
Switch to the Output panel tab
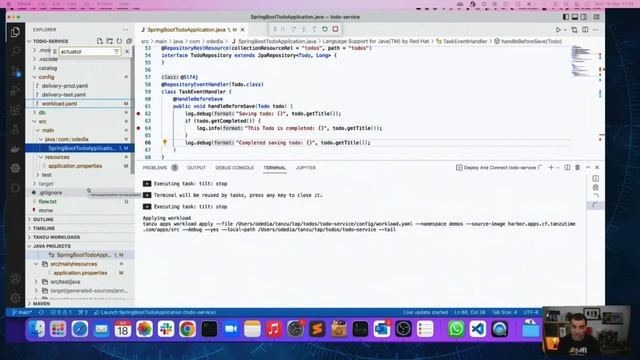pyautogui.click(x=196, y=168)
